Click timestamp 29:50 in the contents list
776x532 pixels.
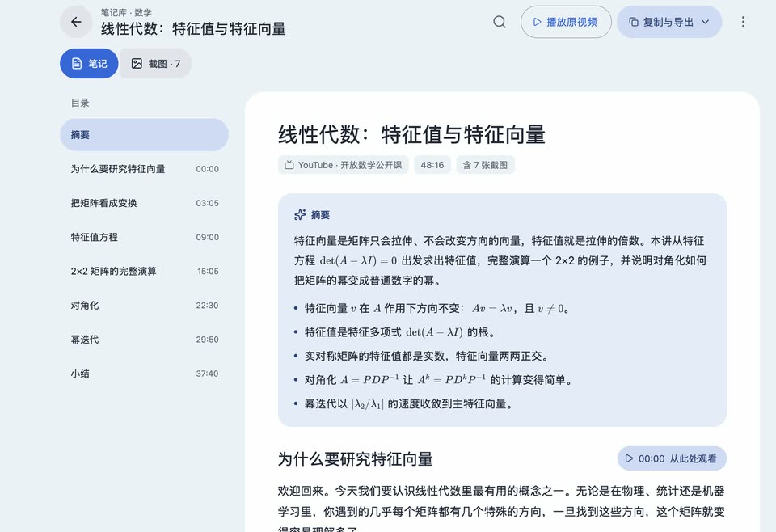click(x=208, y=340)
